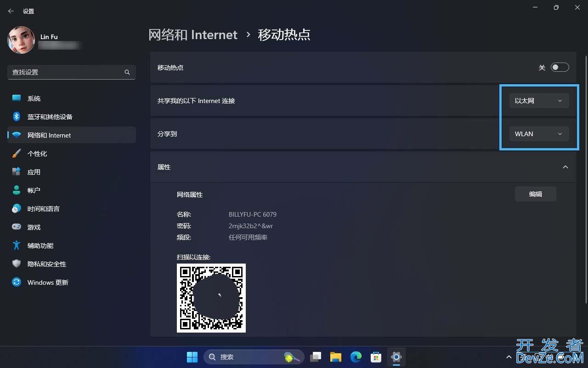The width and height of the screenshot is (588, 368).
Task: Open 游戏 settings
Action: (72, 227)
